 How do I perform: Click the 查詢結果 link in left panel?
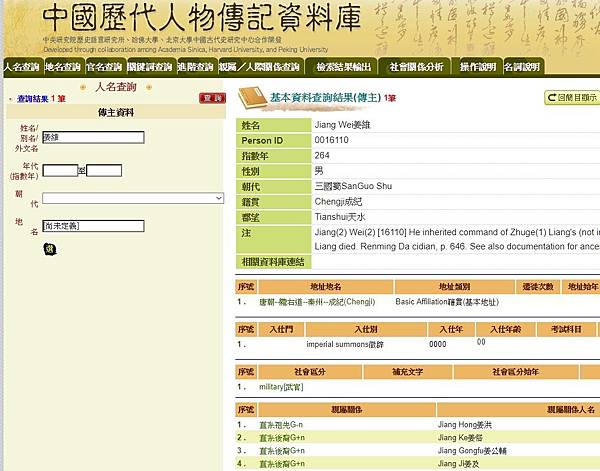29,99
